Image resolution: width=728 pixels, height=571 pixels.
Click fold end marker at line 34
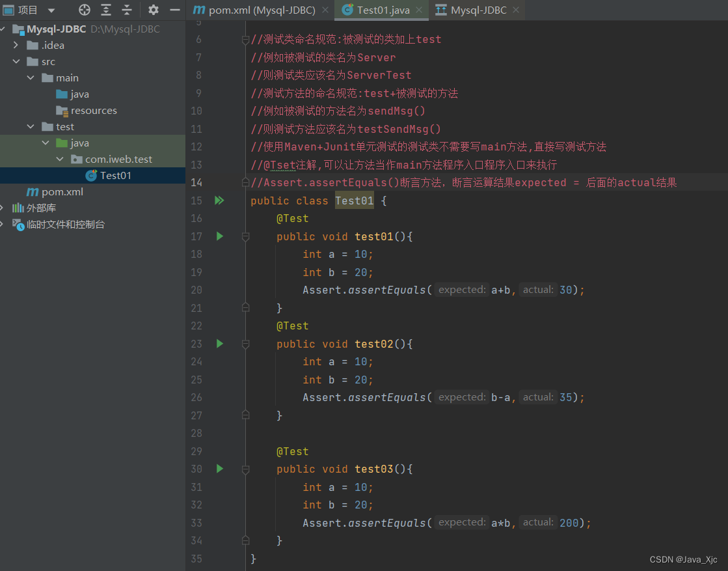(x=246, y=540)
